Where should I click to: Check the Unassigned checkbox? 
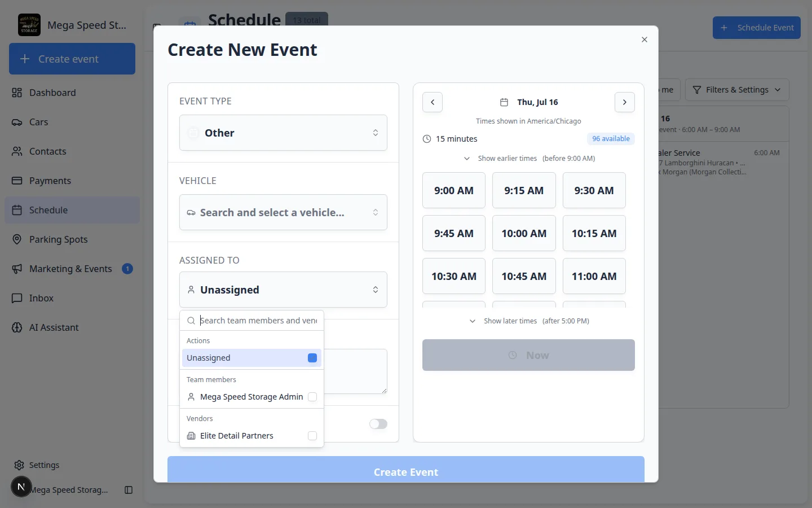pos(312,358)
